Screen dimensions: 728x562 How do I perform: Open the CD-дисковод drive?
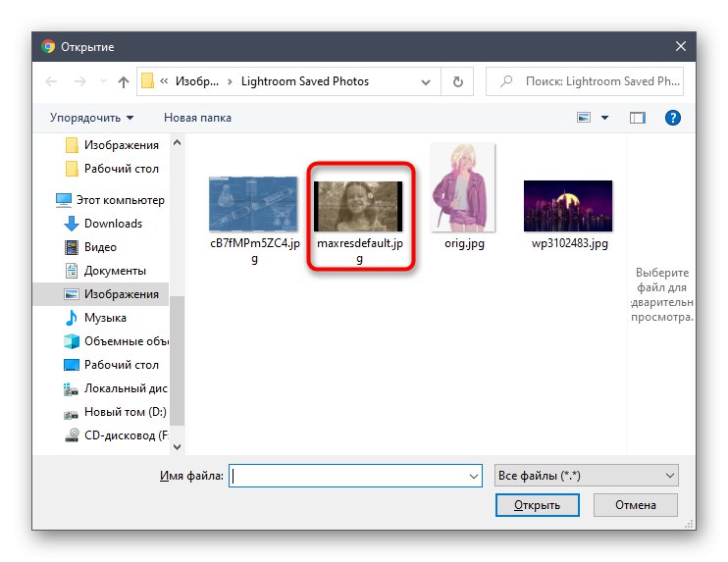point(116,435)
